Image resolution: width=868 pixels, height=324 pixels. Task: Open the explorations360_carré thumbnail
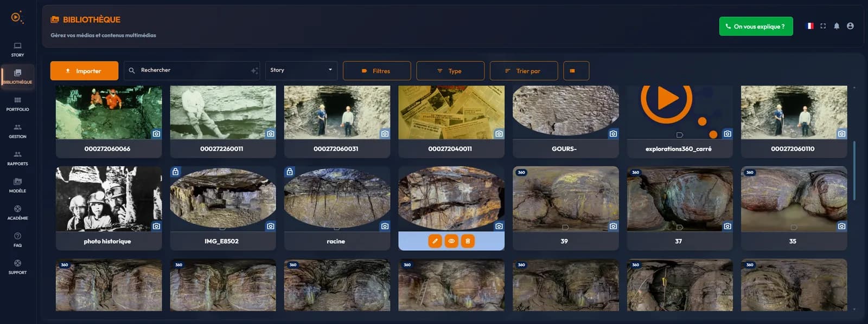click(680, 112)
